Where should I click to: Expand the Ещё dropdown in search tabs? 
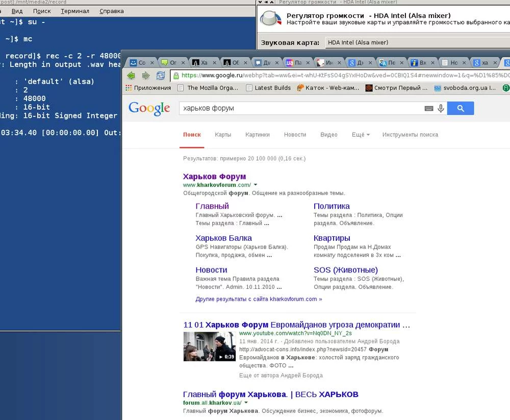[361, 134]
